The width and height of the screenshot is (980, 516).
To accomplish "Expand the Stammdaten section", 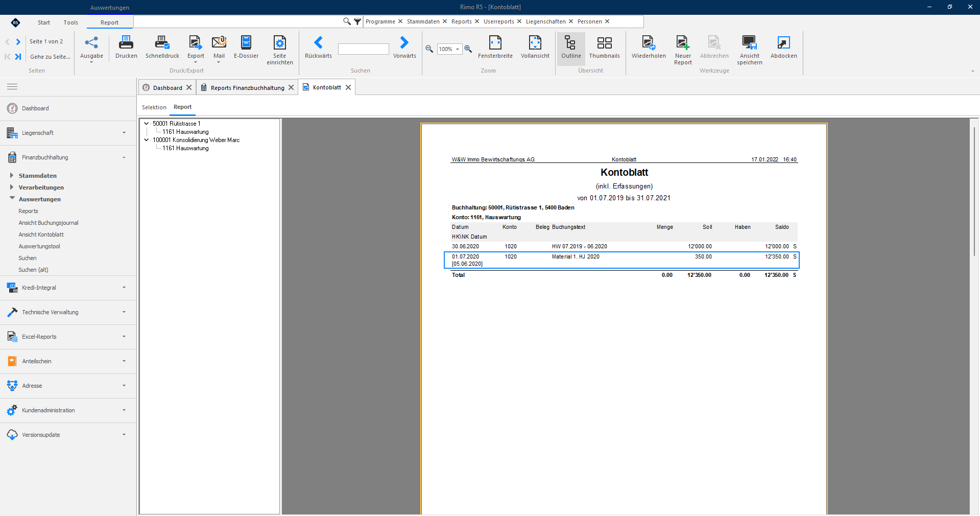I will coord(12,175).
